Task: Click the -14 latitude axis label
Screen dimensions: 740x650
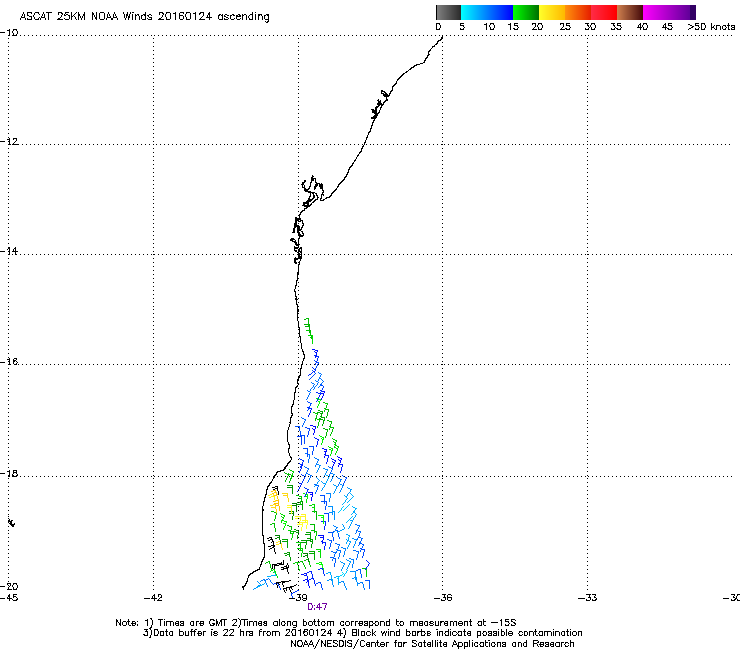Action: pyautogui.click(x=9, y=251)
